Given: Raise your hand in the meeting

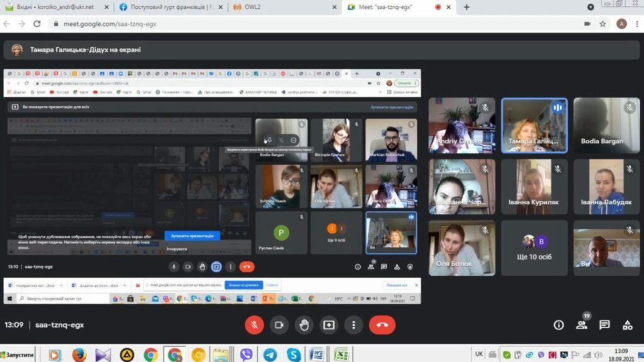Looking at the screenshot, I should [304, 325].
